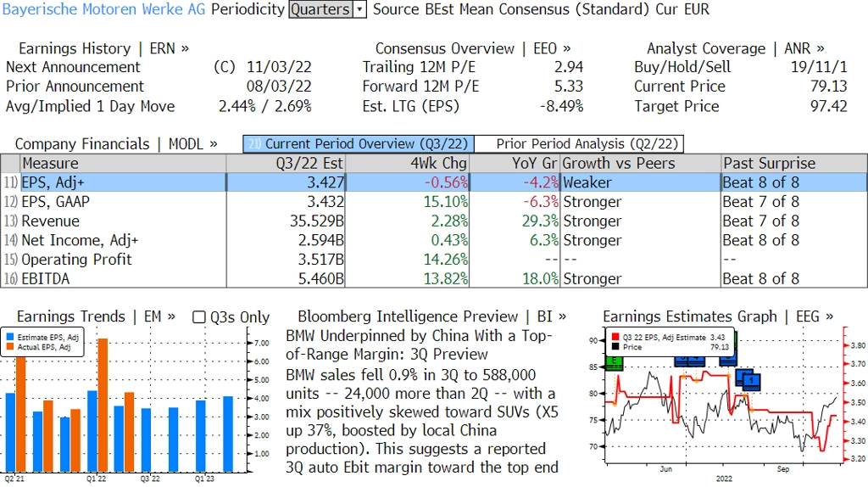Screen dimensions: 868x487
Task: Click the Growth vs Peers column header
Action: tap(641, 164)
